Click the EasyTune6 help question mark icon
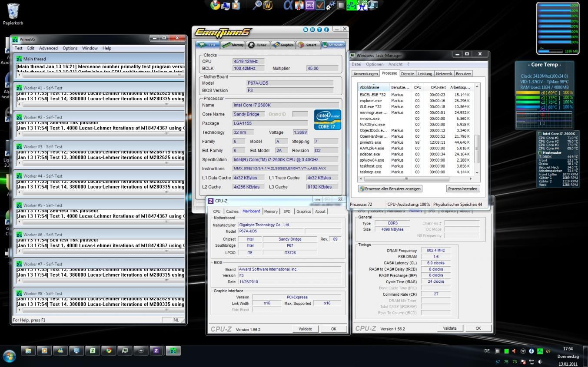The width and height of the screenshot is (588, 367). click(x=319, y=30)
